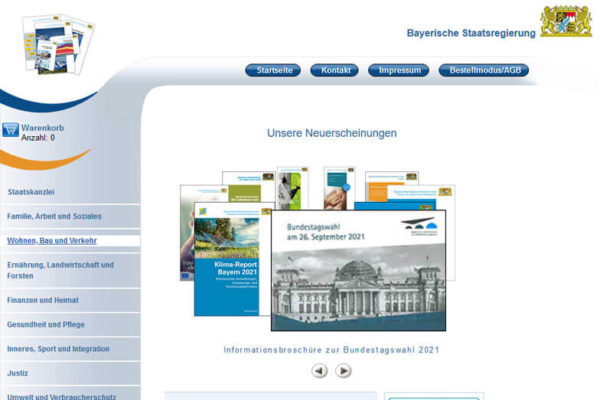The height and width of the screenshot is (400, 600).
Task: Select Finanzen und Heimat category
Action: (x=43, y=300)
